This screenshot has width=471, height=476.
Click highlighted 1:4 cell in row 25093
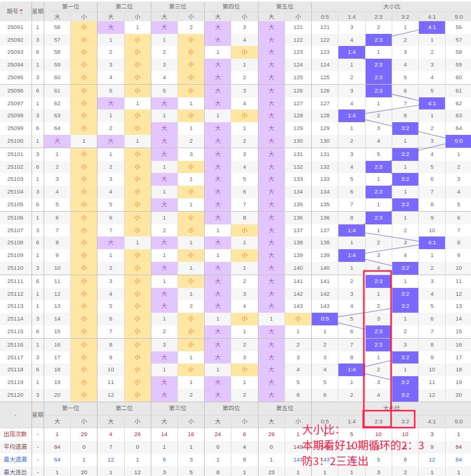(x=352, y=52)
